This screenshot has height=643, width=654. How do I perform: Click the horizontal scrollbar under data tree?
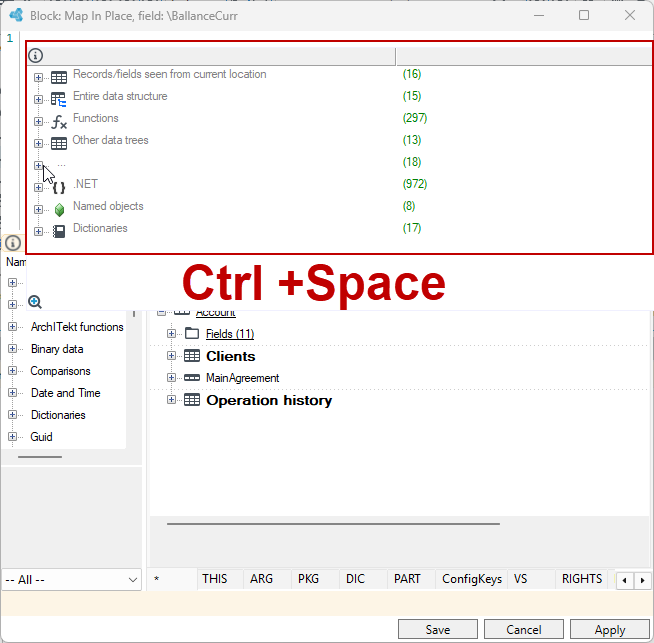tap(333, 524)
